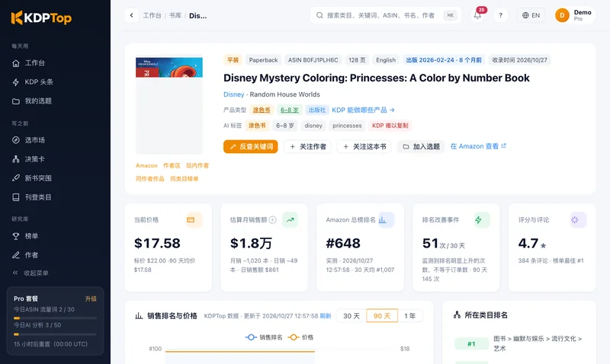610x364 pixels.
Task: Click 今日AI 分析 progress bar
Action: click(x=55, y=334)
